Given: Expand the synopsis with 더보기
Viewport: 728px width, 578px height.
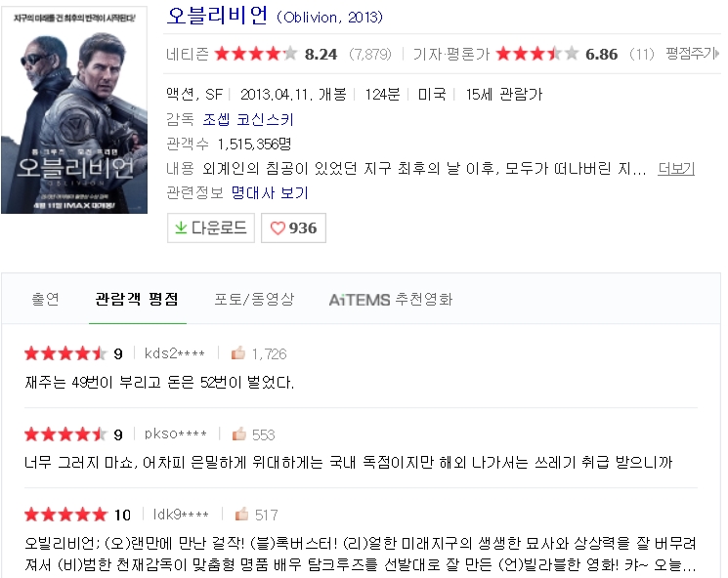Looking at the screenshot, I should [x=676, y=168].
